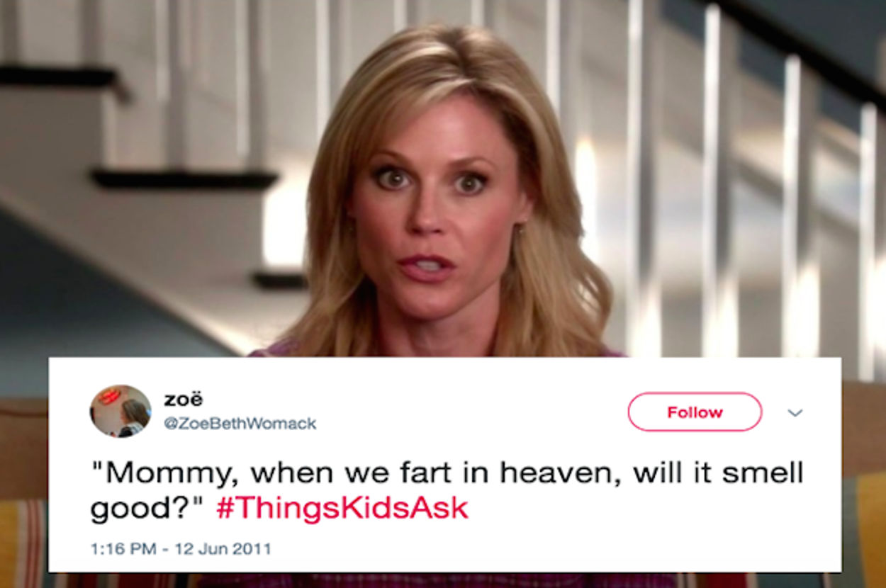Open zoë's round profile avatar
Image resolution: width=886 pixels, height=588 pixels.
120,411
